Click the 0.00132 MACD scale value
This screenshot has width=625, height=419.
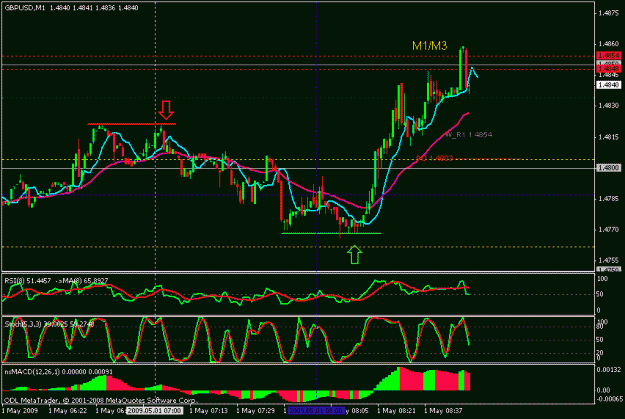[609, 370]
